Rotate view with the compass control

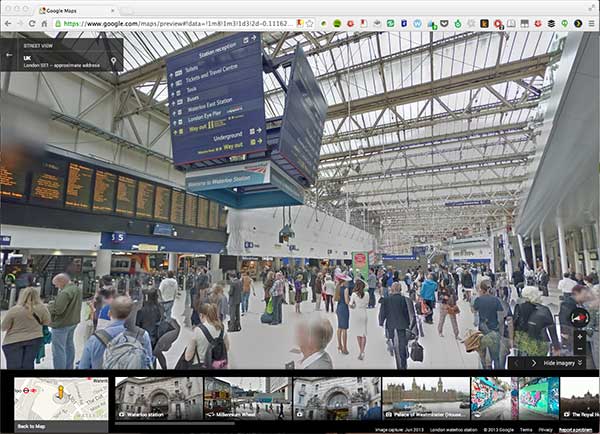tap(579, 318)
